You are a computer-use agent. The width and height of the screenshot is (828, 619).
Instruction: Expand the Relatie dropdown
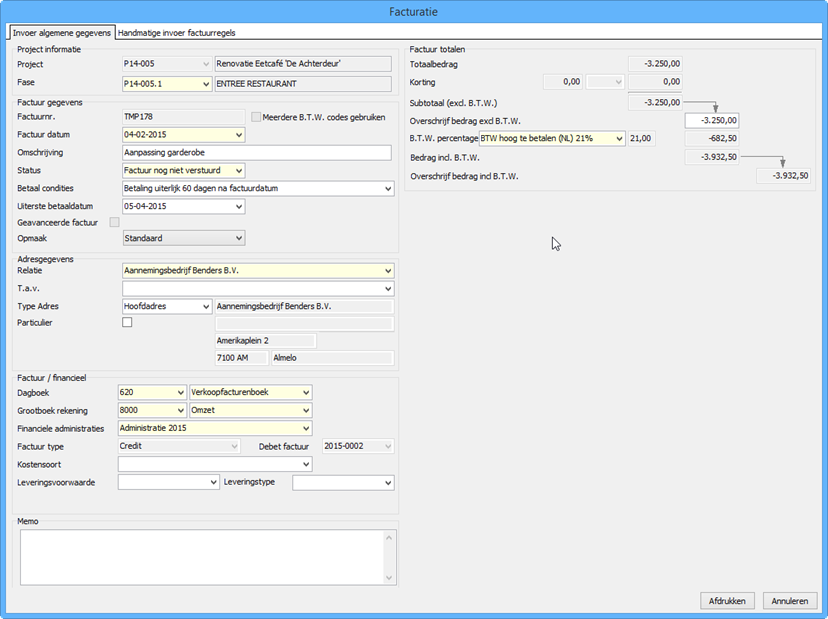click(388, 271)
